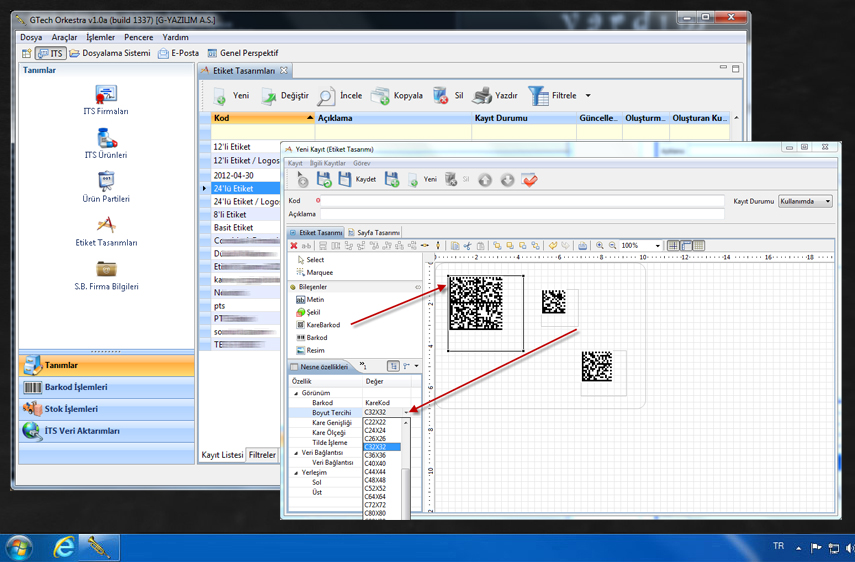The width and height of the screenshot is (855, 562).
Task: Open Kayıt Durumu Kullanımda dropdown
Action: coord(805,201)
